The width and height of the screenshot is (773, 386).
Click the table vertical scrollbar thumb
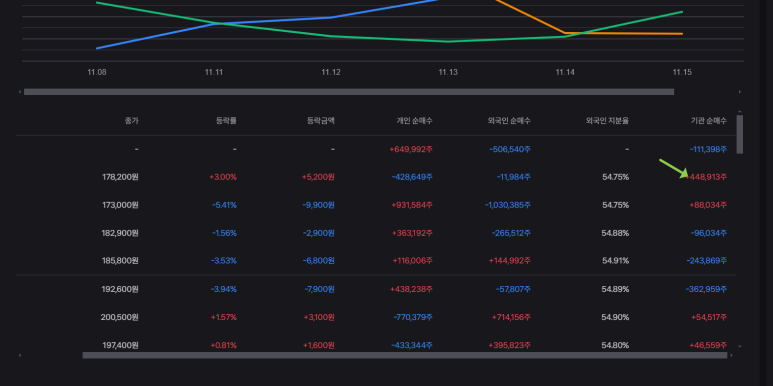739,134
